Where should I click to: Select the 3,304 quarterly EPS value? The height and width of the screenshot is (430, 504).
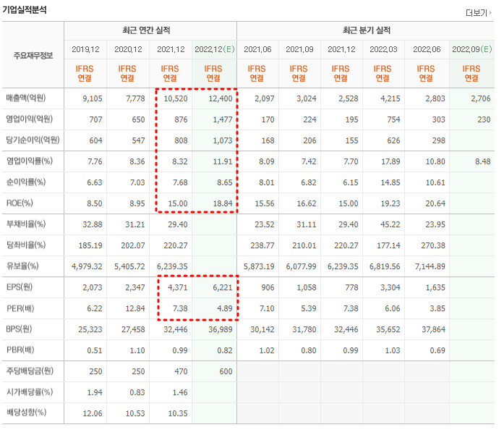coord(390,287)
